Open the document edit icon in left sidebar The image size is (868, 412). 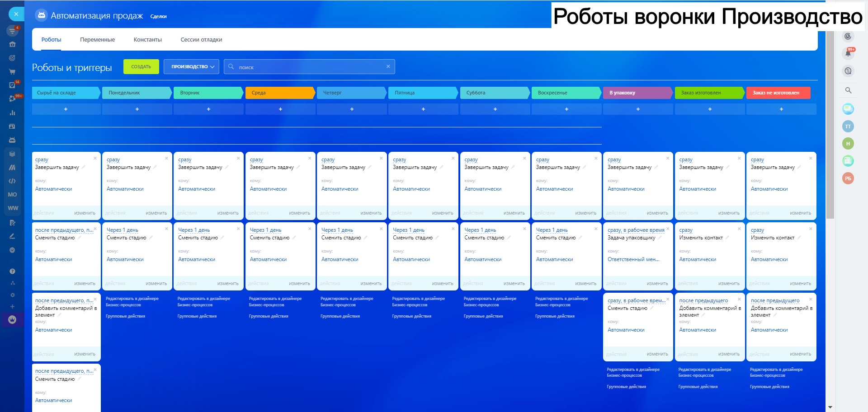click(13, 223)
